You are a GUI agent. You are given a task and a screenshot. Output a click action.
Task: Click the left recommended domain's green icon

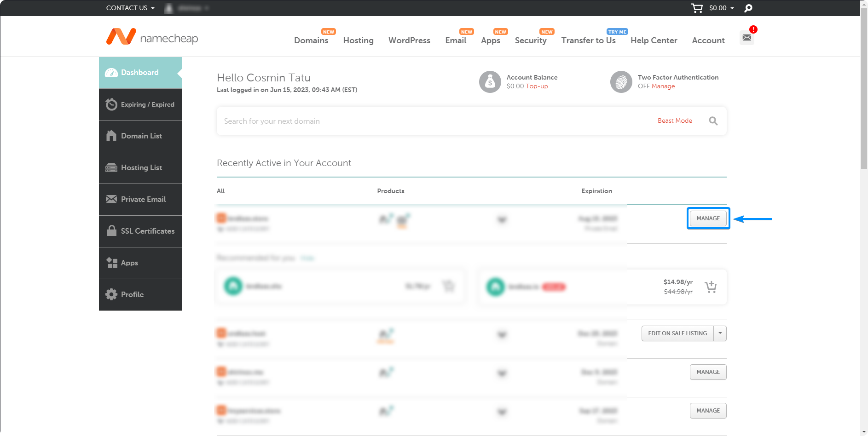point(233,286)
